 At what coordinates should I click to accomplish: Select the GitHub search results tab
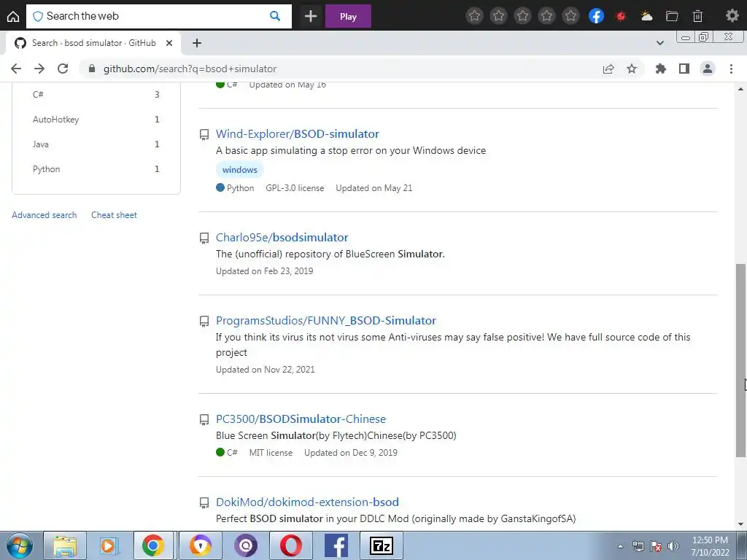point(93,43)
